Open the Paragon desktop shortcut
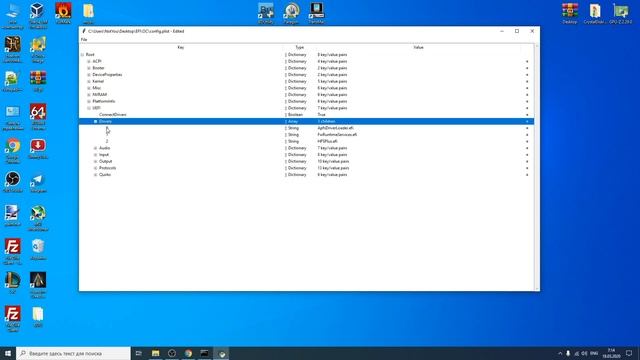 [x=291, y=13]
